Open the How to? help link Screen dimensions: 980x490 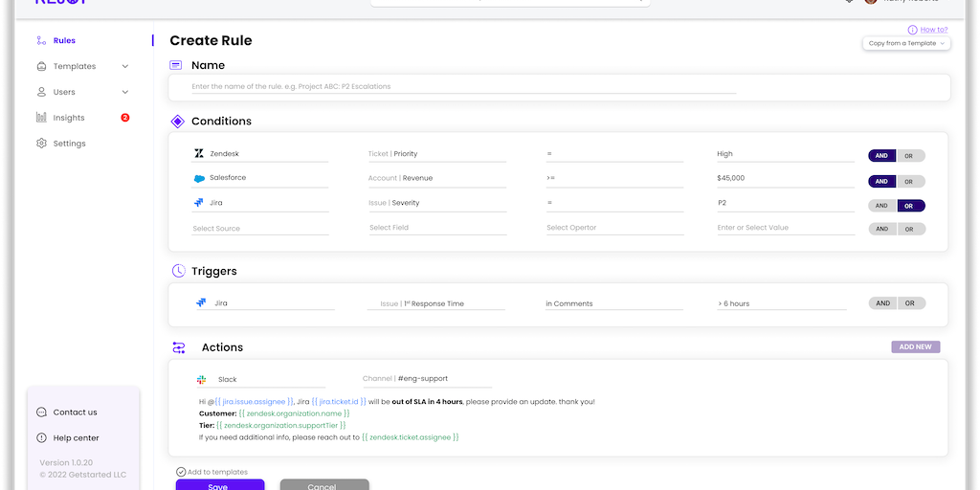tap(933, 30)
